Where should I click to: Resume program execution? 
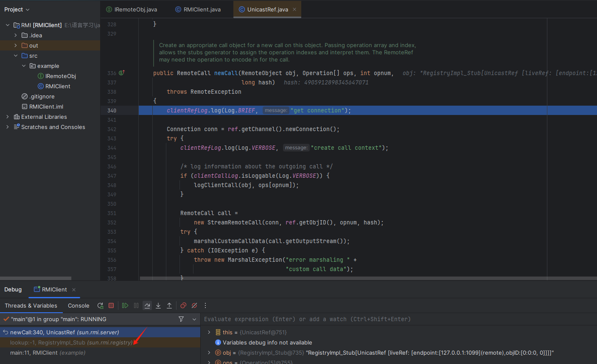coord(125,305)
